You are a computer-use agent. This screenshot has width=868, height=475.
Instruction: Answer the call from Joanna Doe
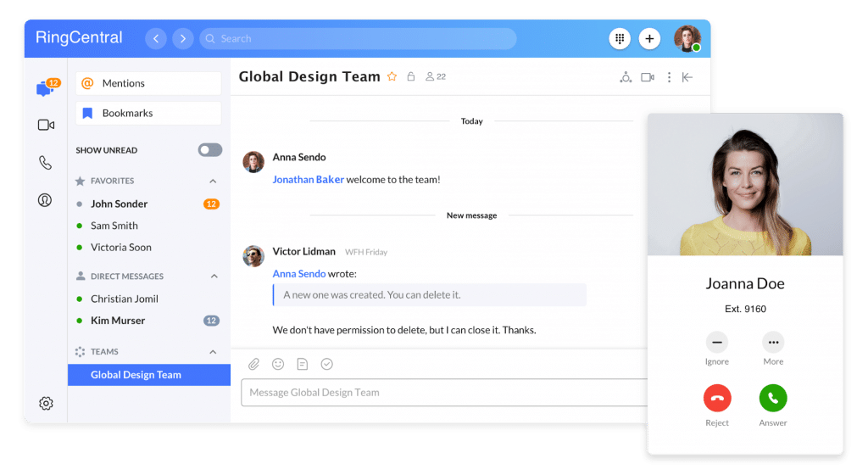(x=772, y=398)
